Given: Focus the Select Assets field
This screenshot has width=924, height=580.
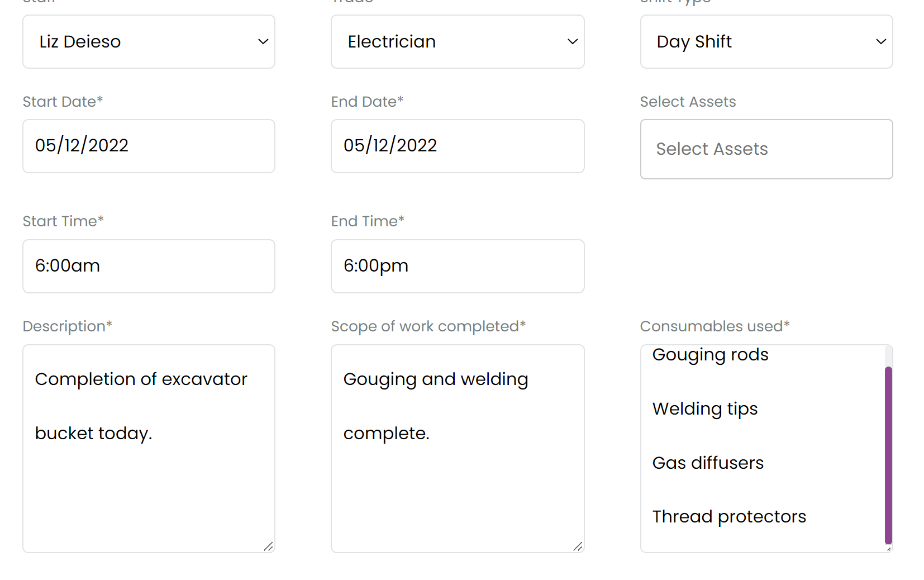Looking at the screenshot, I should 766,149.
